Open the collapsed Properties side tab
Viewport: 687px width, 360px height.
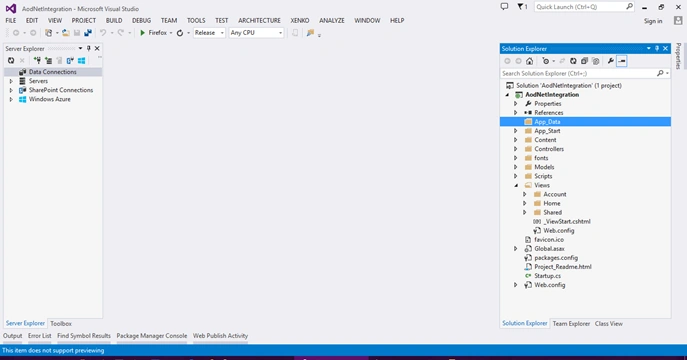(678, 56)
